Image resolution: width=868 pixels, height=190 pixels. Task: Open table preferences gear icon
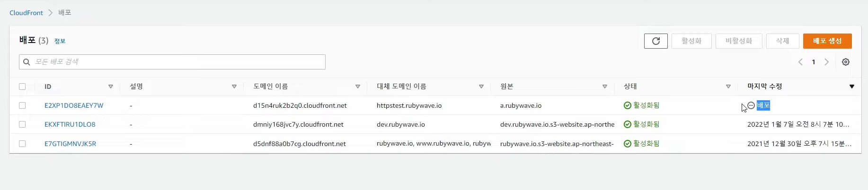pos(846,62)
